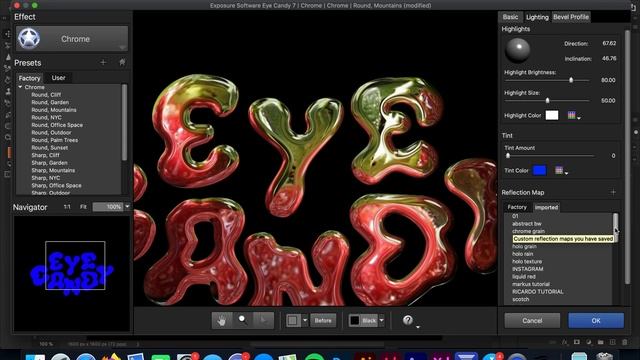Select reflection map "liquid red"
The width and height of the screenshot is (640, 360).
coord(524,277)
